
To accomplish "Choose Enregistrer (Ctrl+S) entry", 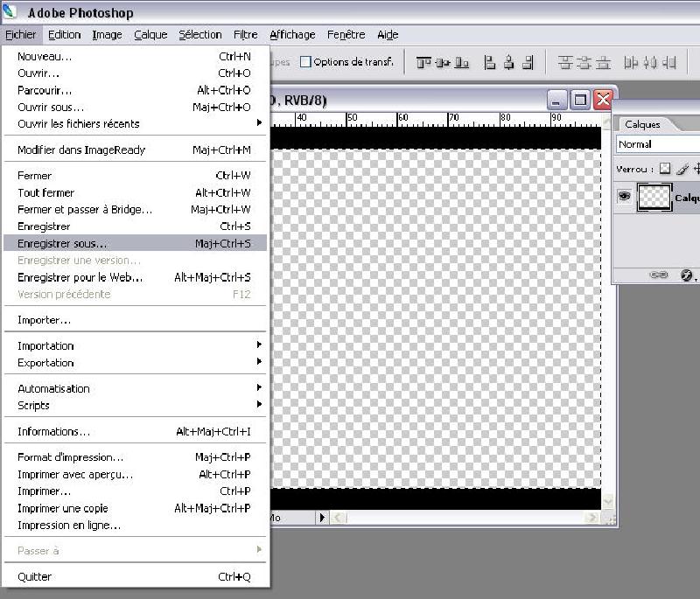I will pyautogui.click(x=135, y=226).
